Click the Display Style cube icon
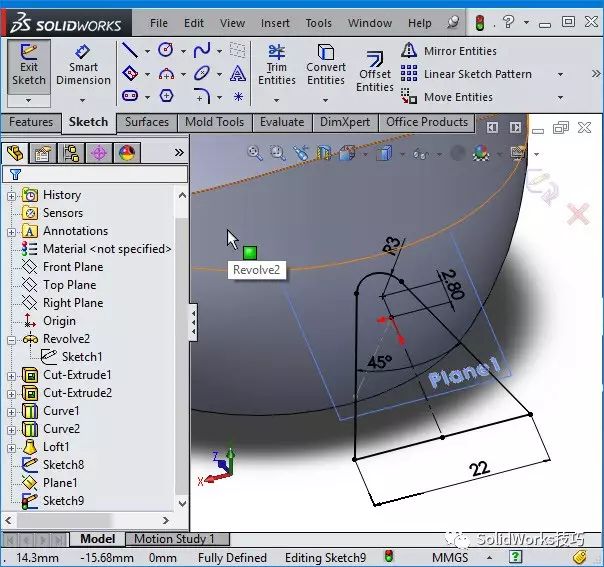The image size is (604, 567). (x=384, y=153)
